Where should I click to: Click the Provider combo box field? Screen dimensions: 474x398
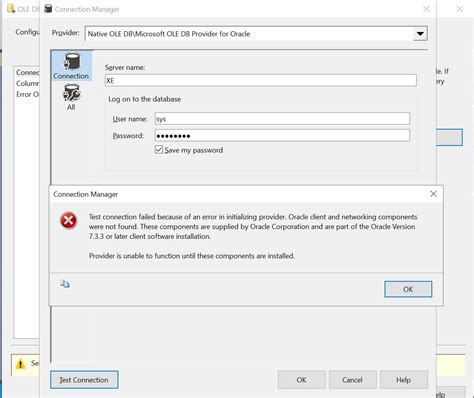click(x=256, y=34)
